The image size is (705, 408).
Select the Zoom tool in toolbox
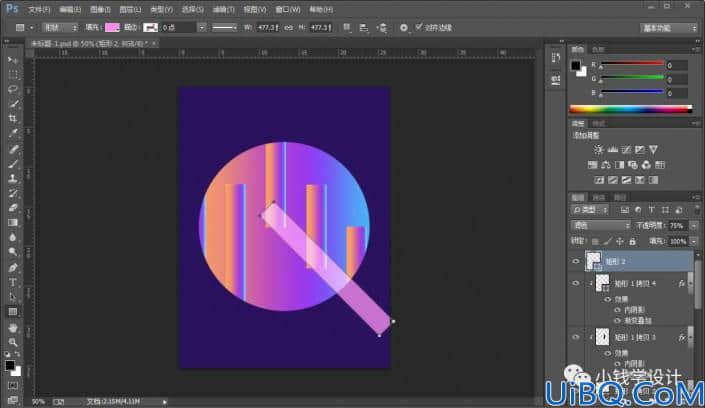click(13, 342)
